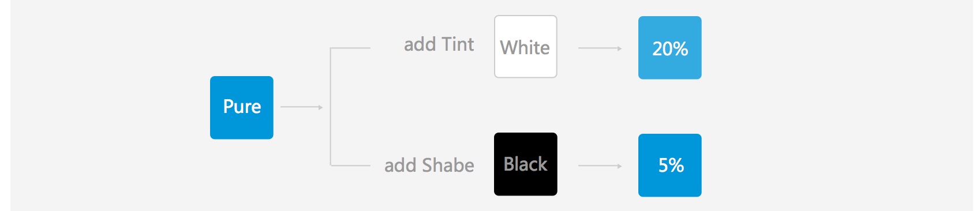Image resolution: width=980 pixels, height=211 pixels.
Task: Select the blue Pure color swatch
Action: [x=242, y=107]
